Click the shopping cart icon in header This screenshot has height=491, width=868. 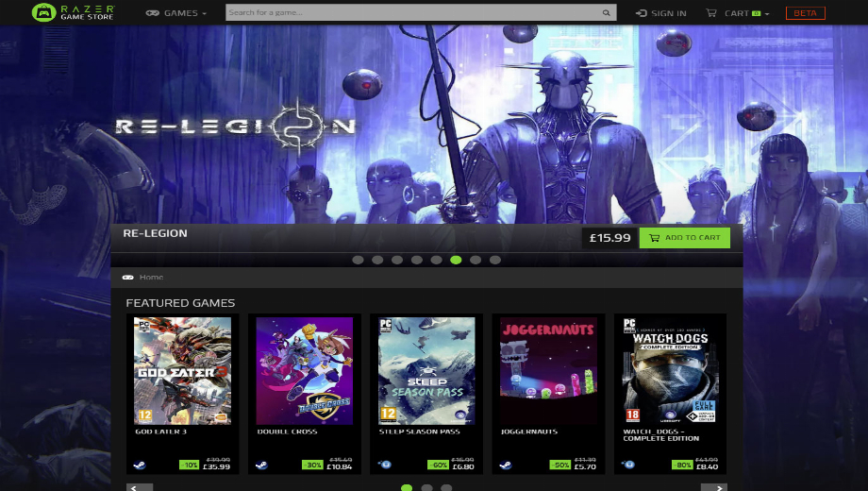point(711,12)
